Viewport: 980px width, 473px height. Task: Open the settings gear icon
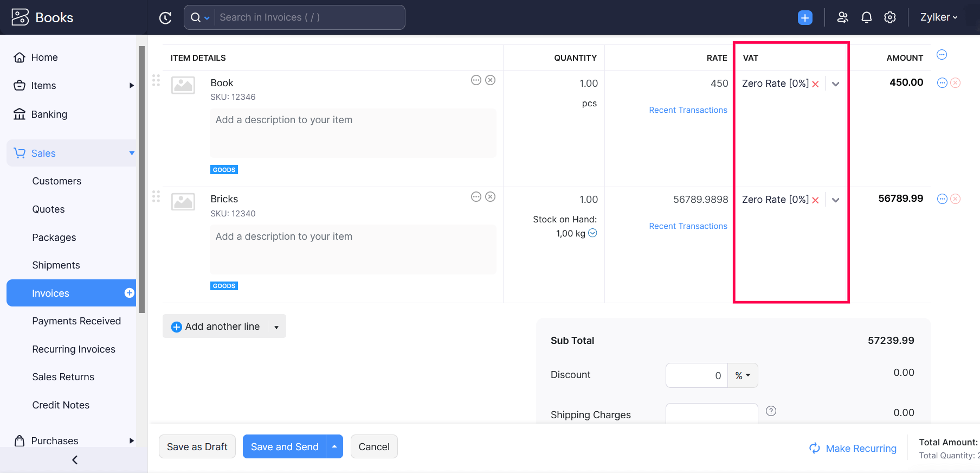(x=889, y=17)
